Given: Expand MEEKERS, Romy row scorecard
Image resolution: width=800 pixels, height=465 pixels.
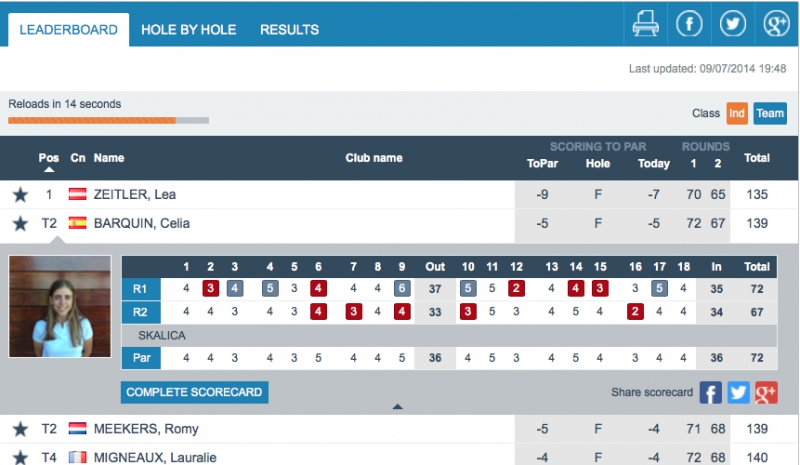Looking at the screenshot, I should [399, 429].
